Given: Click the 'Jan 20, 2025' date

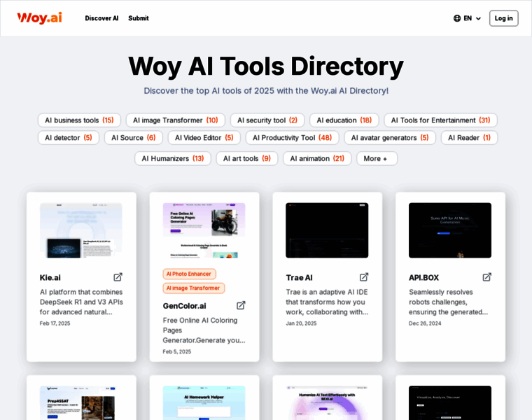Looking at the screenshot, I should pos(301,323).
